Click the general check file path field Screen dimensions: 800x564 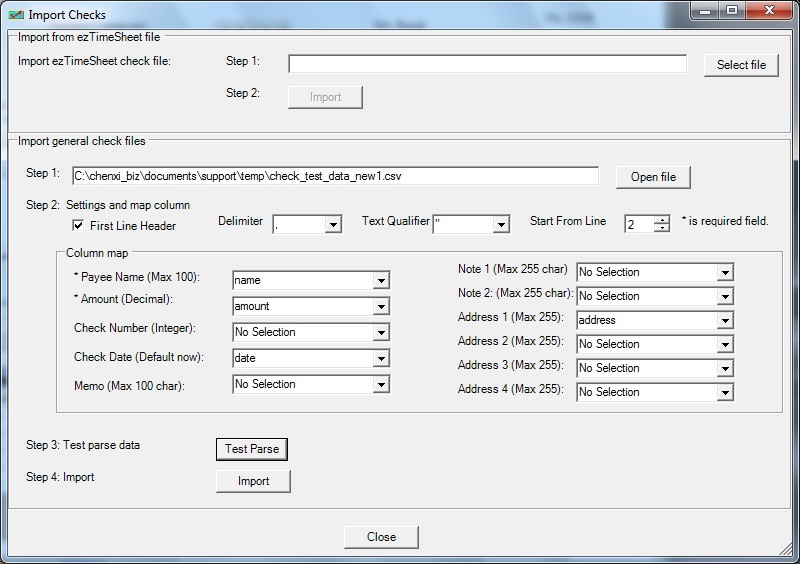click(335, 176)
